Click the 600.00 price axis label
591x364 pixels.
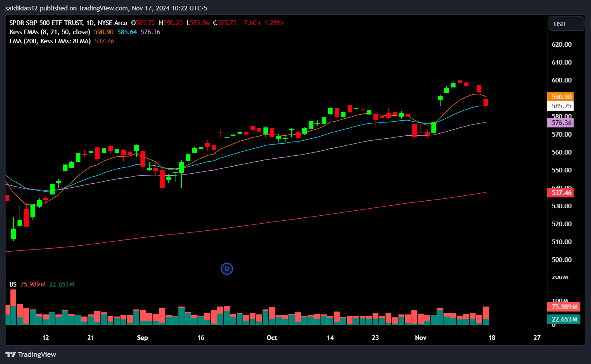561,80
